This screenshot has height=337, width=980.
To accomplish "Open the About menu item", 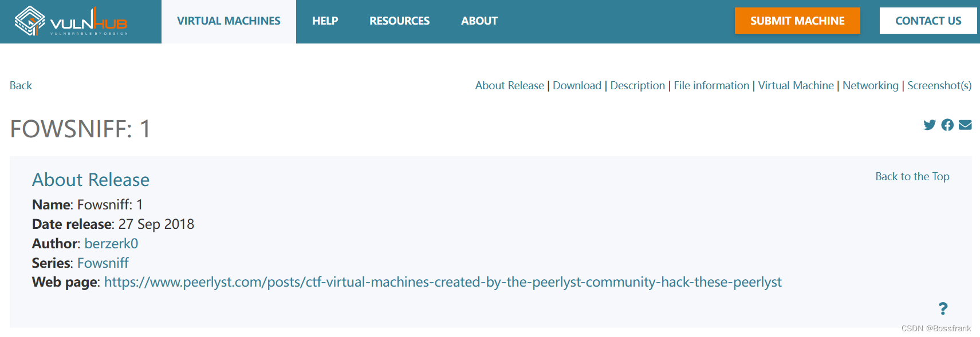I will coord(479,21).
